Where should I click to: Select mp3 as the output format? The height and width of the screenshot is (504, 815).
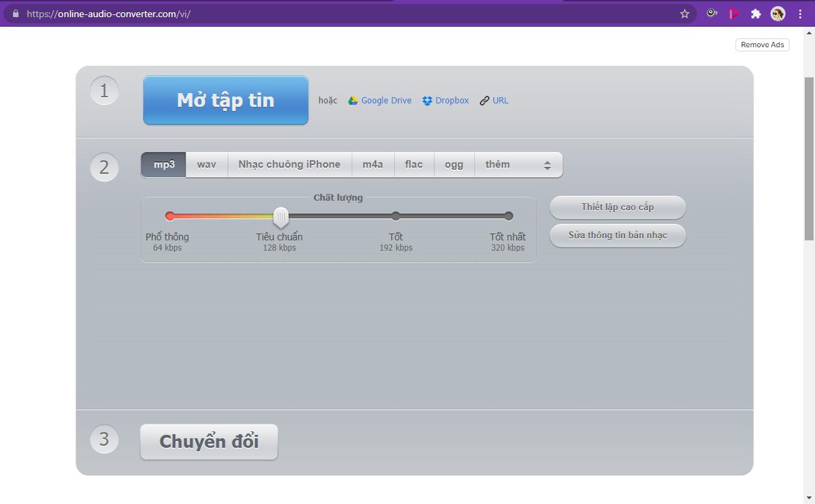pyautogui.click(x=163, y=164)
